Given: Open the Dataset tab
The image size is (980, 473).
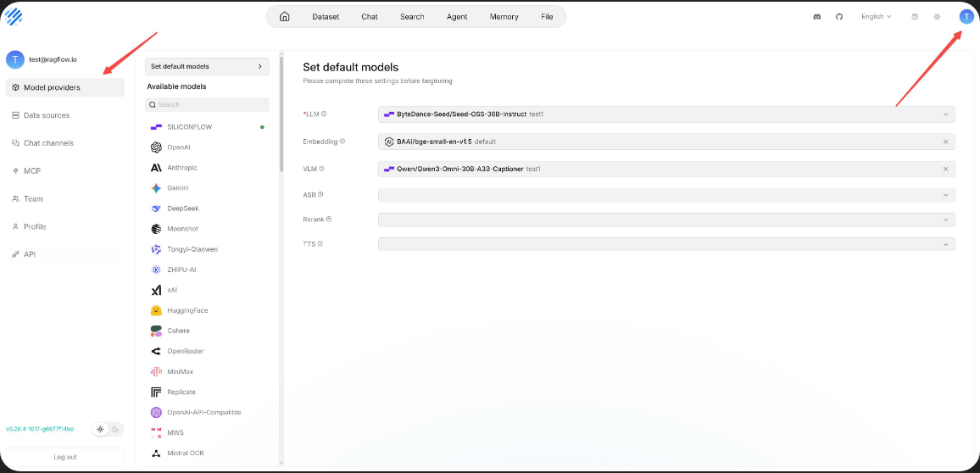Looking at the screenshot, I should tap(326, 17).
